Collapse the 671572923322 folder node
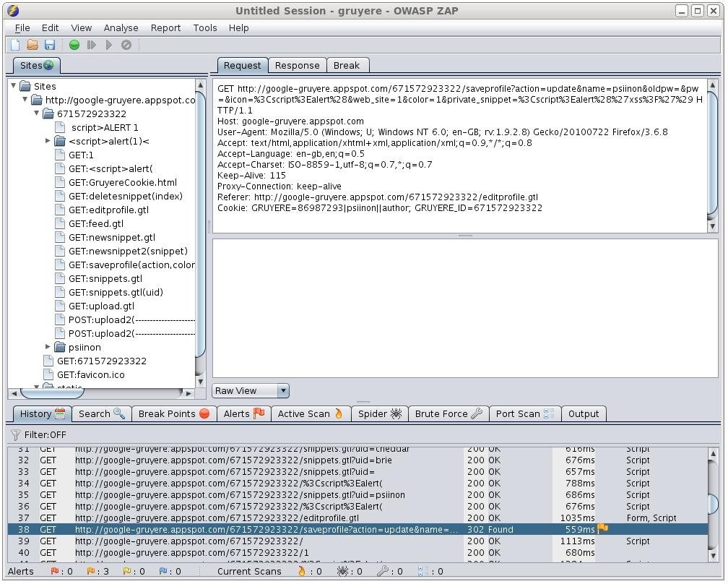The width and height of the screenshot is (728, 584). pyautogui.click(x=38, y=113)
